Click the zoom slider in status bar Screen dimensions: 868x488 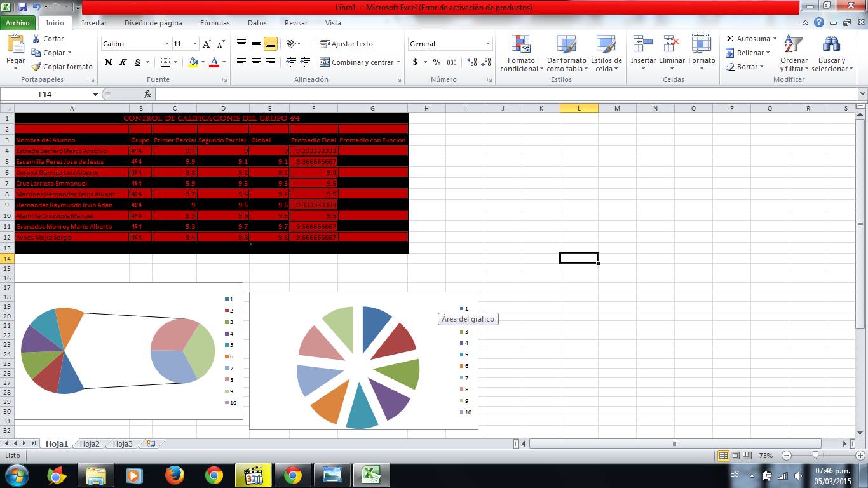pos(815,456)
